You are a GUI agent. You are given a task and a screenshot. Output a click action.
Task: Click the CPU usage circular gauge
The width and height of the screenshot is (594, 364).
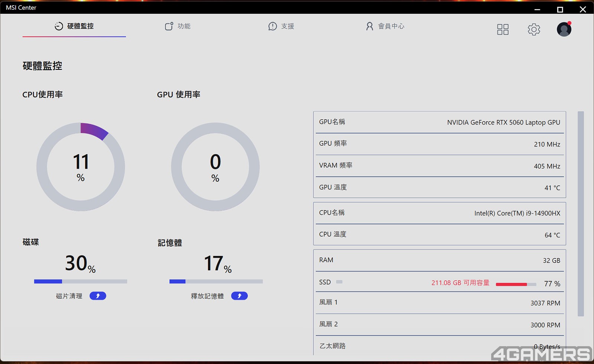pyautogui.click(x=81, y=167)
